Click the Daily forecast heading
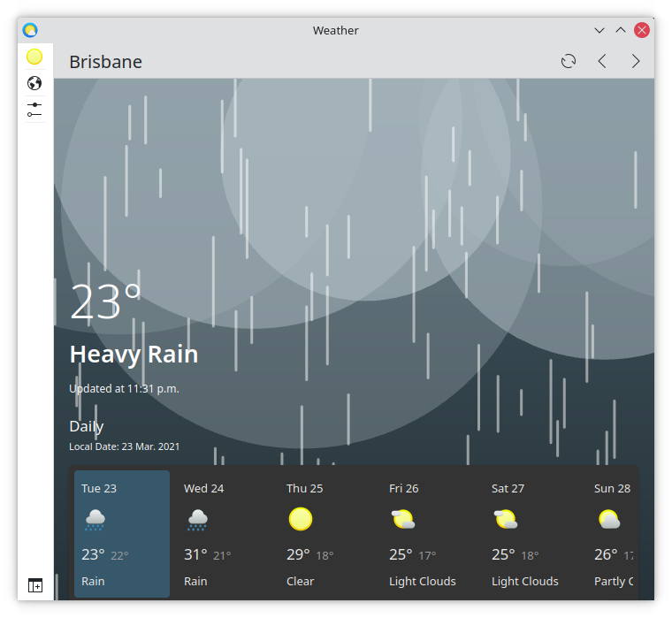Viewport: 672px width, 618px height. pyautogui.click(x=87, y=426)
